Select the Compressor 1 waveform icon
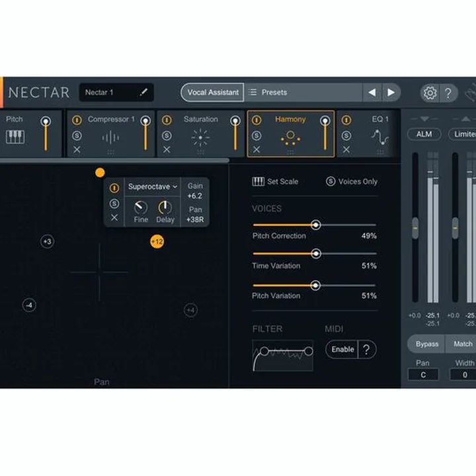This screenshot has height=476, width=476. pyautogui.click(x=110, y=138)
